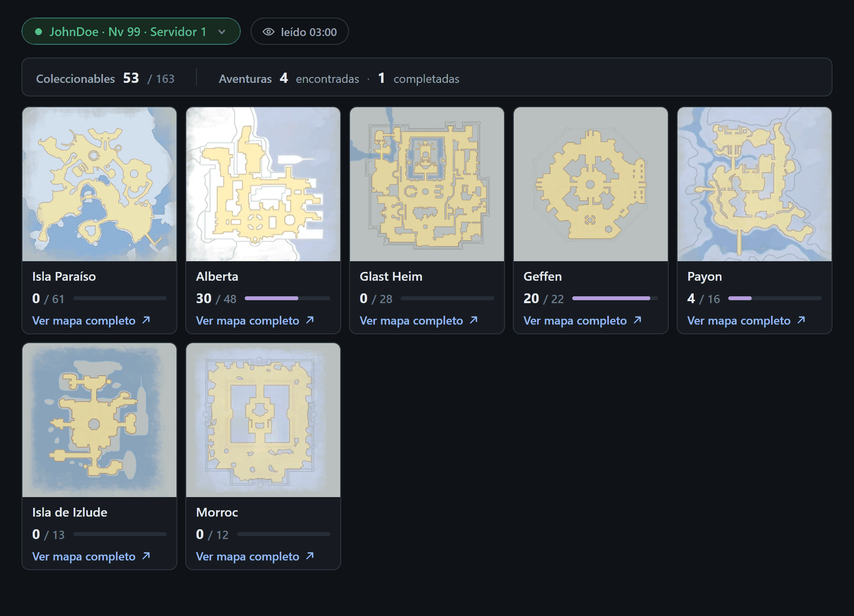
Task: Click external arrow icon on Geffen card
Action: click(x=638, y=320)
